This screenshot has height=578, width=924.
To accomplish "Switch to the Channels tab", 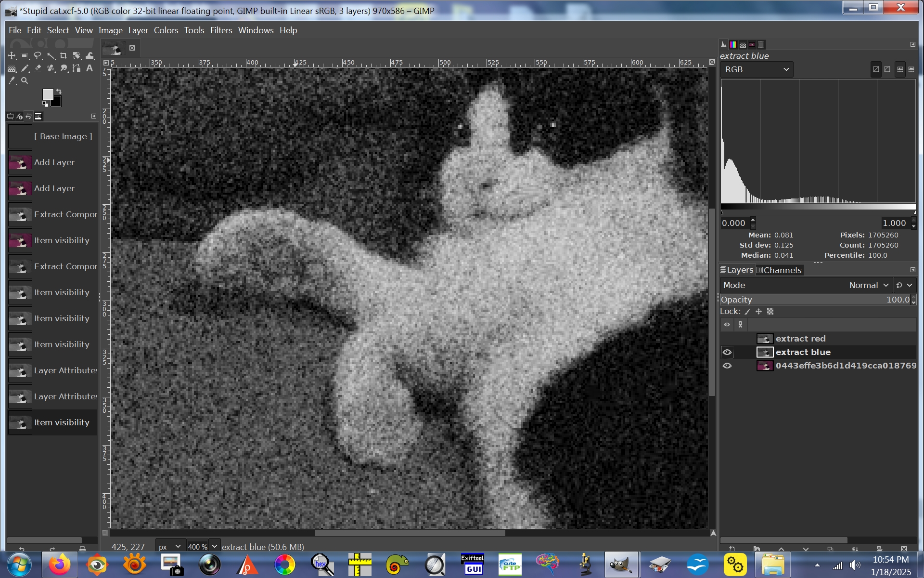I will point(779,270).
